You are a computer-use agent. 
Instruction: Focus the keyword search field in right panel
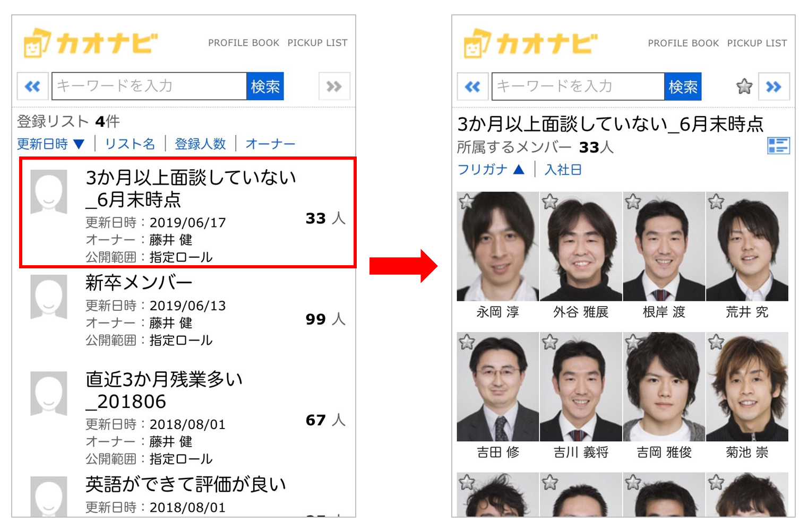pos(578,86)
